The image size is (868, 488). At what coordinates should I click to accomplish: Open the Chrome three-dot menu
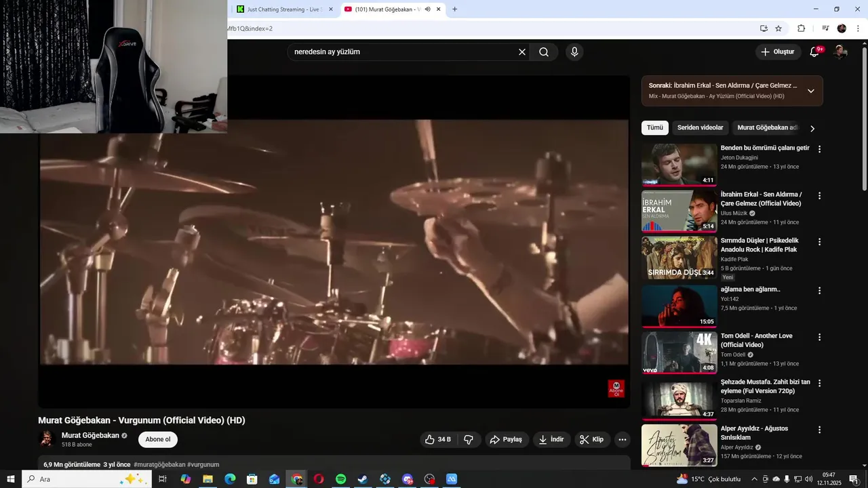coord(858,28)
